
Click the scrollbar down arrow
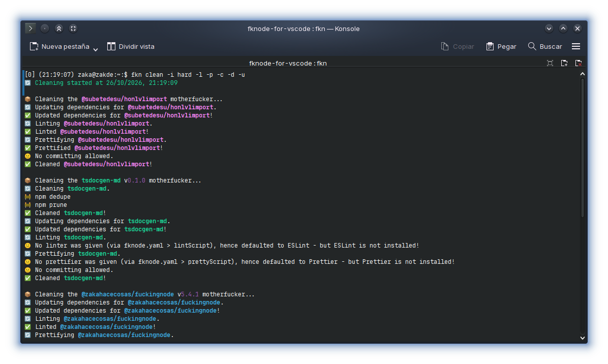[x=582, y=338]
